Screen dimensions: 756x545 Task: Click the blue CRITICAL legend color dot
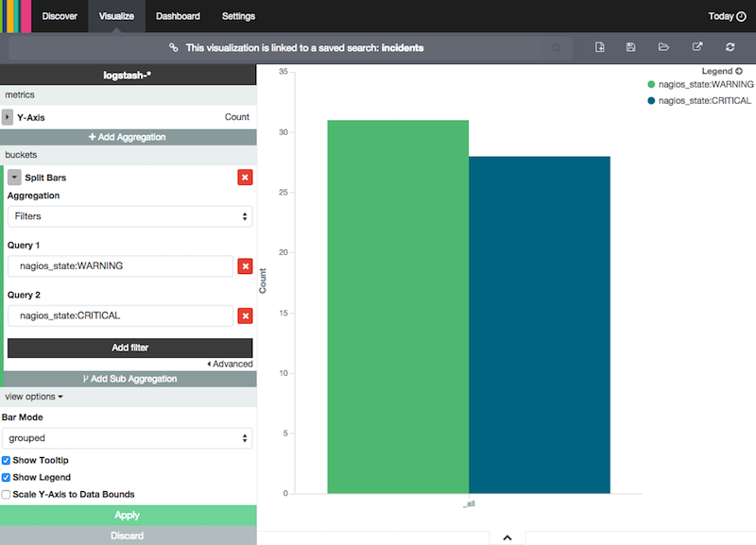click(x=651, y=101)
